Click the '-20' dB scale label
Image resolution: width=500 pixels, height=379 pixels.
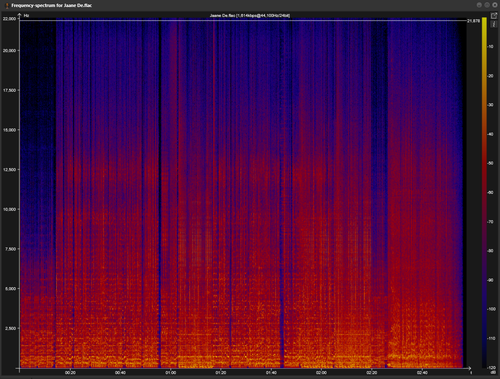point(490,76)
